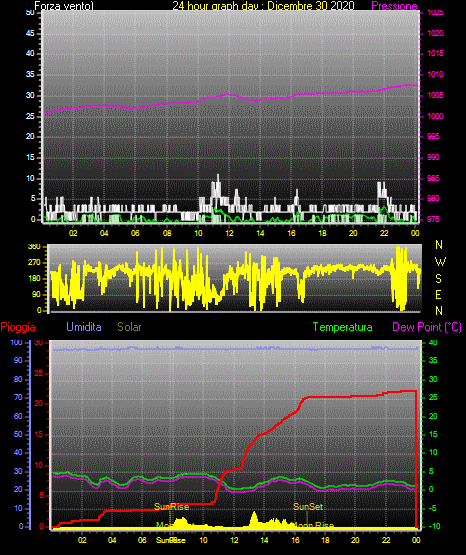Image resolution: width=466 pixels, height=555 pixels.
Task: Click -5 on the green temperature axis
Action: [432, 508]
